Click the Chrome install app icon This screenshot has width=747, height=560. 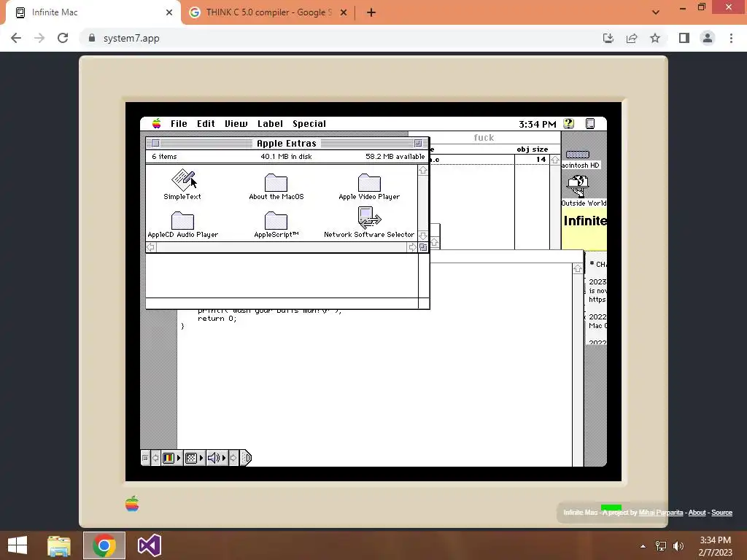pos(608,38)
